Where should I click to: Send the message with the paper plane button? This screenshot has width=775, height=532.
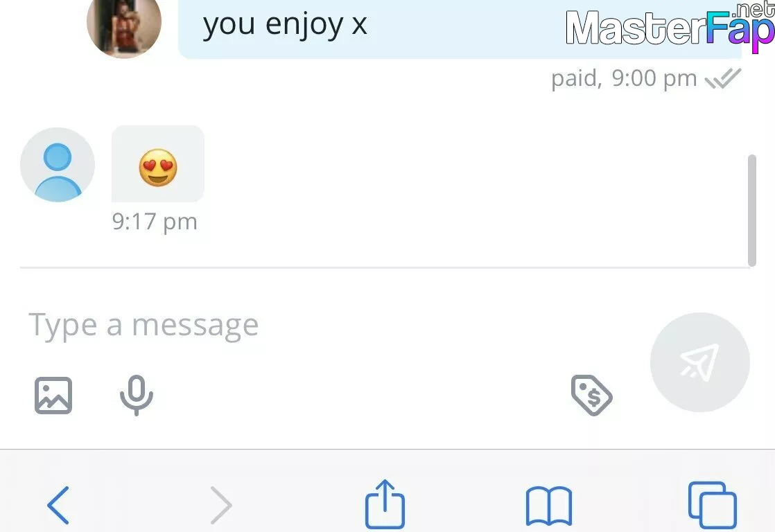click(x=700, y=362)
